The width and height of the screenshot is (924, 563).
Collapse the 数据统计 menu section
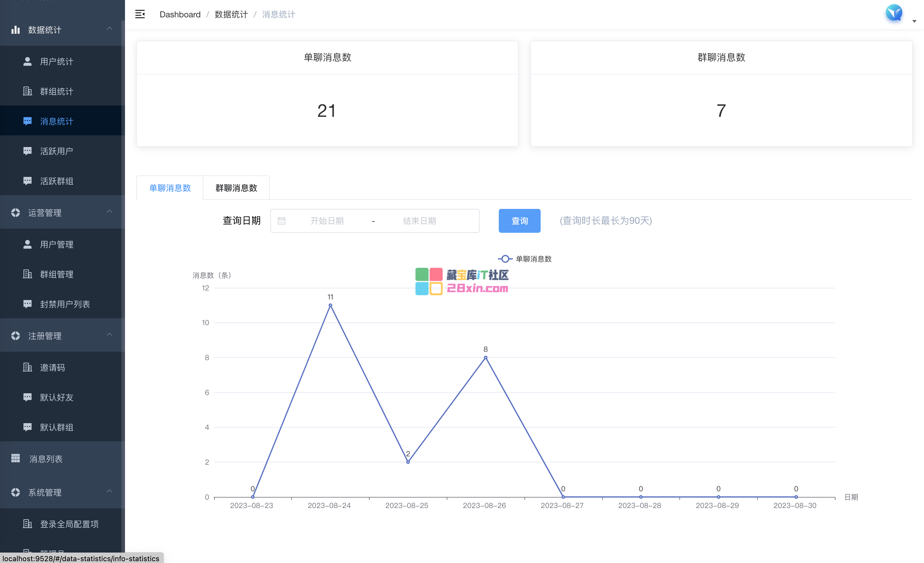click(x=109, y=29)
